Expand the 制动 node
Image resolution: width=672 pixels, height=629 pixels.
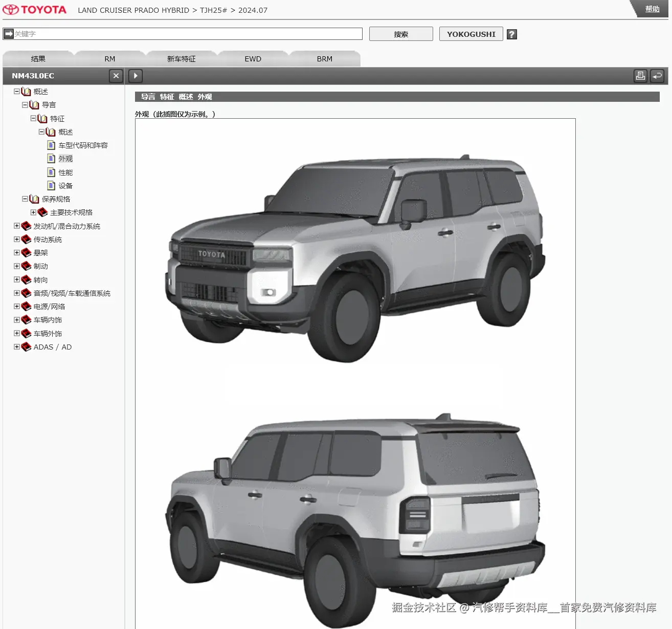pyautogui.click(x=16, y=266)
